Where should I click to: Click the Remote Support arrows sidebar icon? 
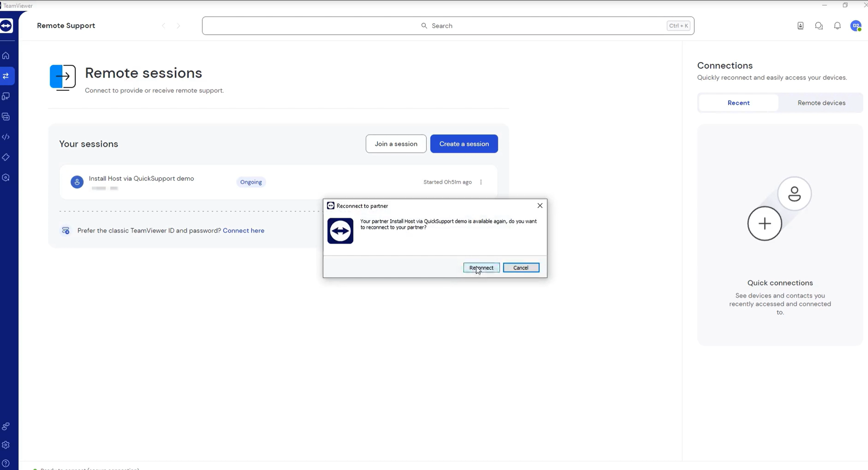tap(6, 76)
